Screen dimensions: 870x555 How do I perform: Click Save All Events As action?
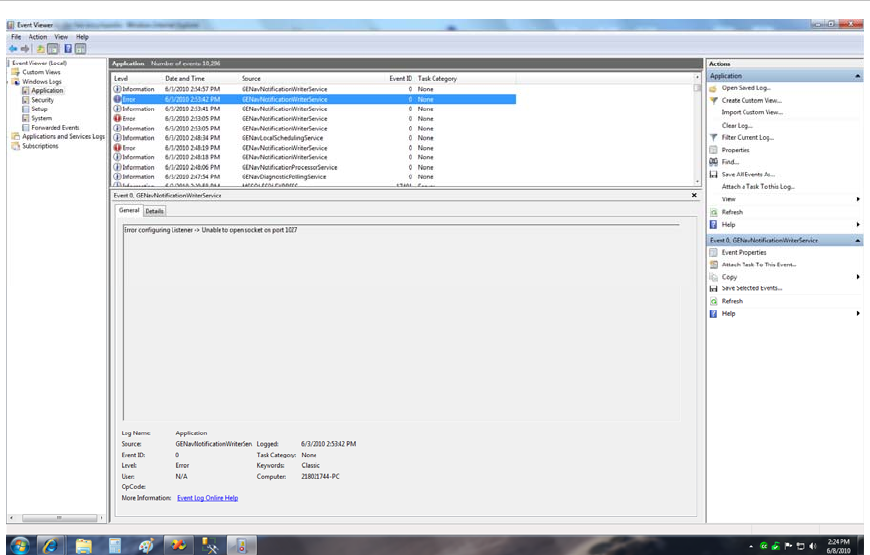[748, 174]
